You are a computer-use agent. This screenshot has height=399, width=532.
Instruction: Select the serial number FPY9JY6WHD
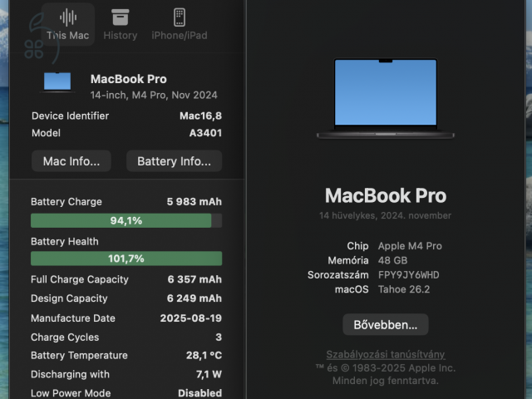click(408, 275)
